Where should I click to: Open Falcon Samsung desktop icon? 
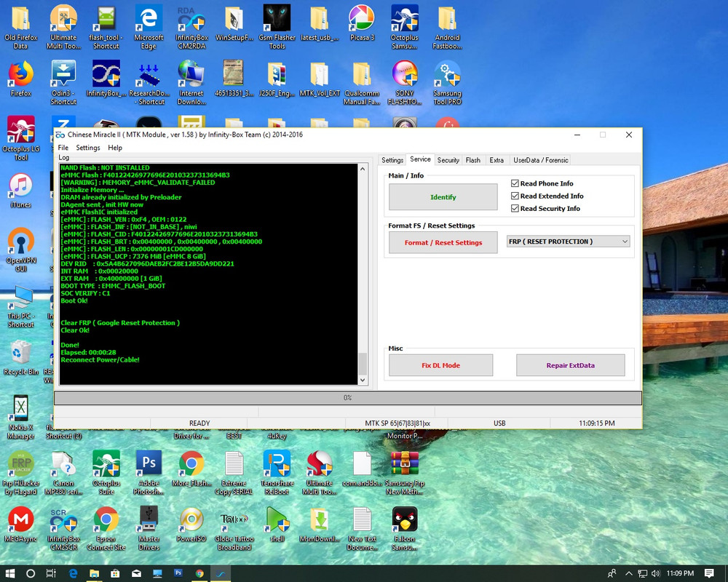(x=404, y=528)
